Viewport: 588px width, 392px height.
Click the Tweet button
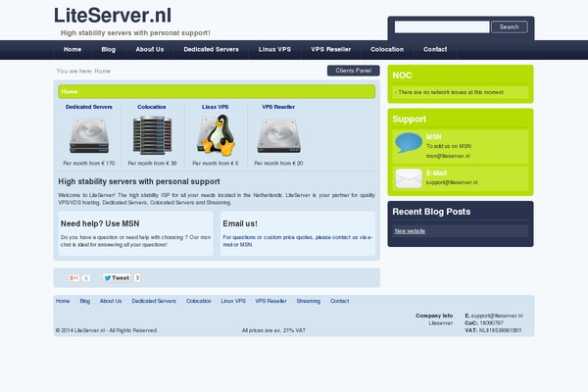click(x=117, y=278)
